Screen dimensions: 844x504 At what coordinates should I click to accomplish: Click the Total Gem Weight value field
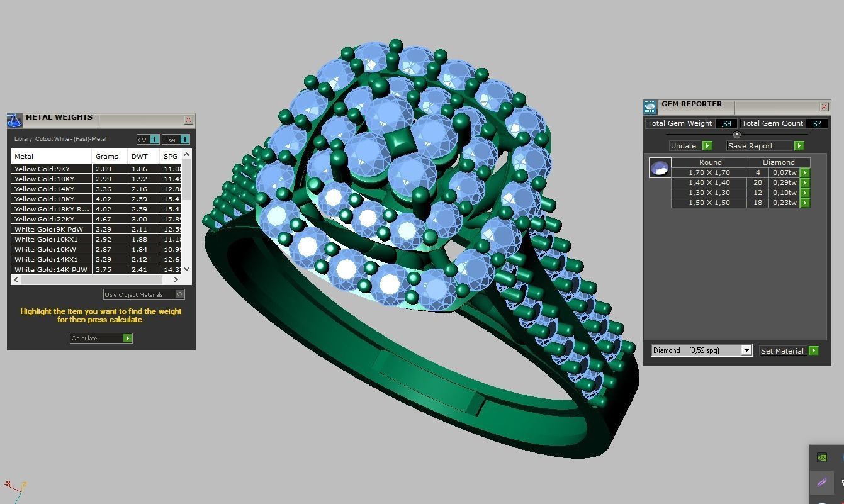point(726,123)
